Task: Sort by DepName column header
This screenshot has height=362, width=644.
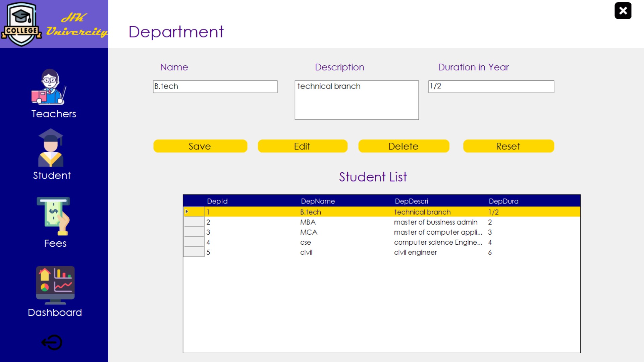Action: (x=318, y=201)
